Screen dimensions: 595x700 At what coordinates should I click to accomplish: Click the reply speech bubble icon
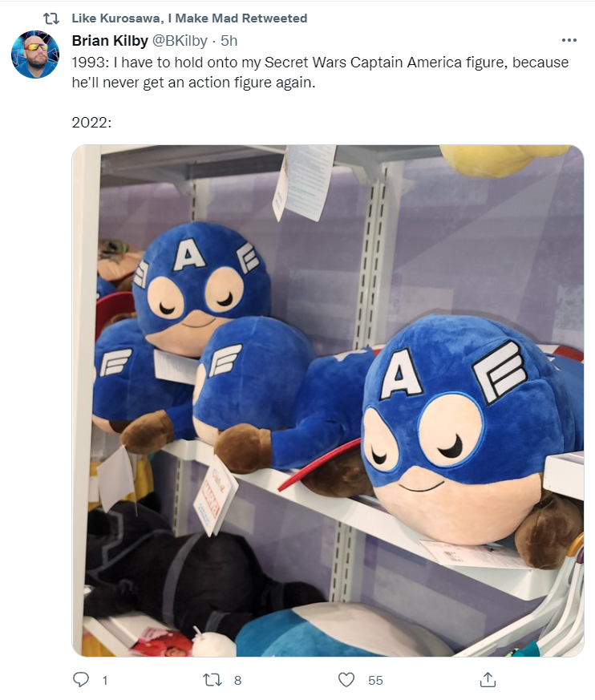pos(81,679)
